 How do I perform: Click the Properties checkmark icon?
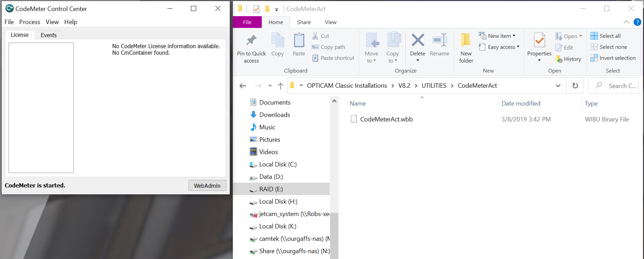click(539, 40)
